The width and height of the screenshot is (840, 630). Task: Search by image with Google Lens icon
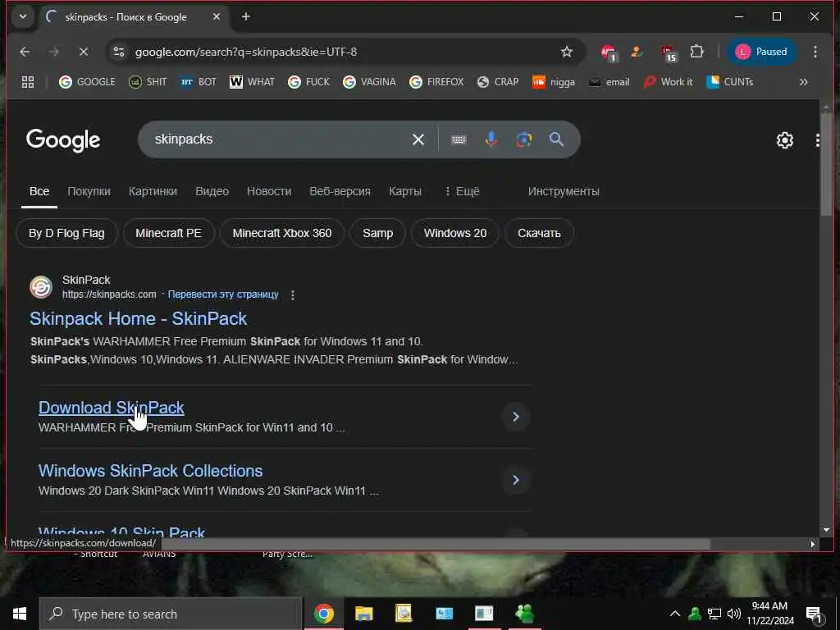523,139
